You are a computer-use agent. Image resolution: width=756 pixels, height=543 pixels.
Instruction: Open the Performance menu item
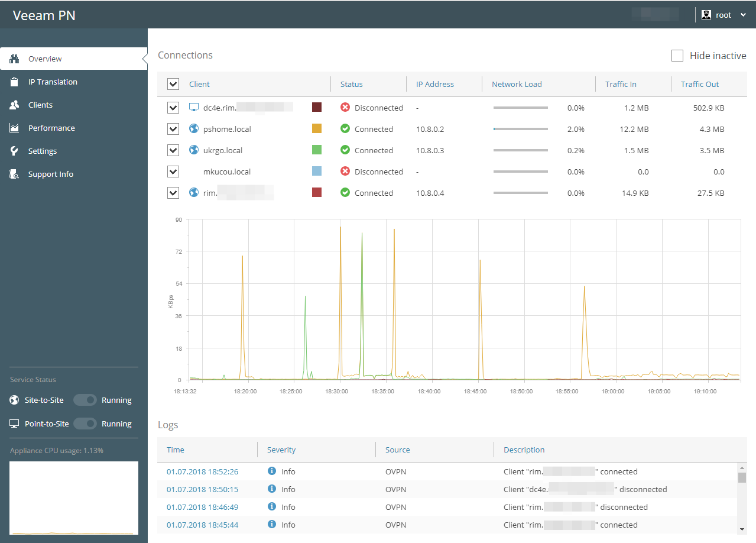pos(51,128)
